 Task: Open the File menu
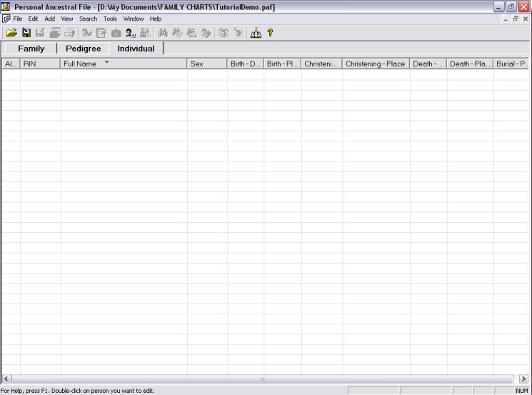point(18,19)
